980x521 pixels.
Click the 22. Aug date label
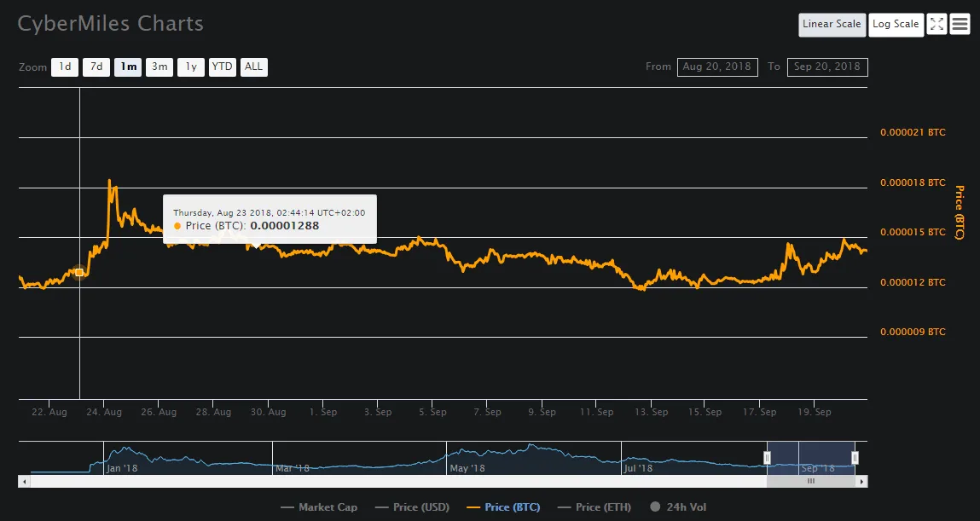click(49, 413)
